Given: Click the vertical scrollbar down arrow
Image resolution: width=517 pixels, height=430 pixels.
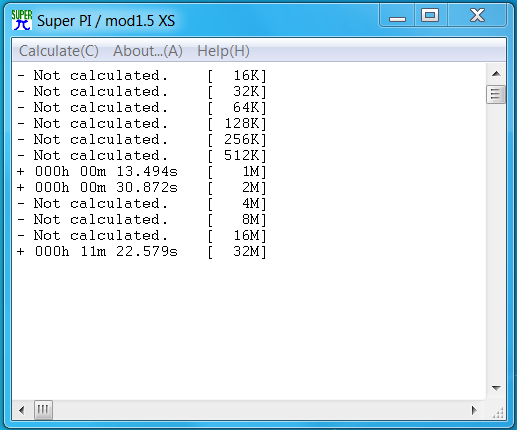Looking at the screenshot, I should pos(496,388).
